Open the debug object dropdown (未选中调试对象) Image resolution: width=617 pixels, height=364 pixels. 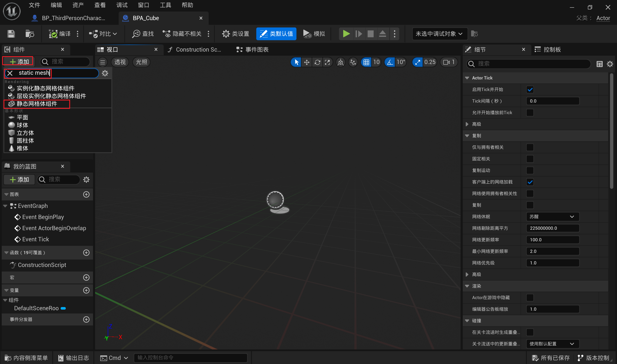pos(439,34)
